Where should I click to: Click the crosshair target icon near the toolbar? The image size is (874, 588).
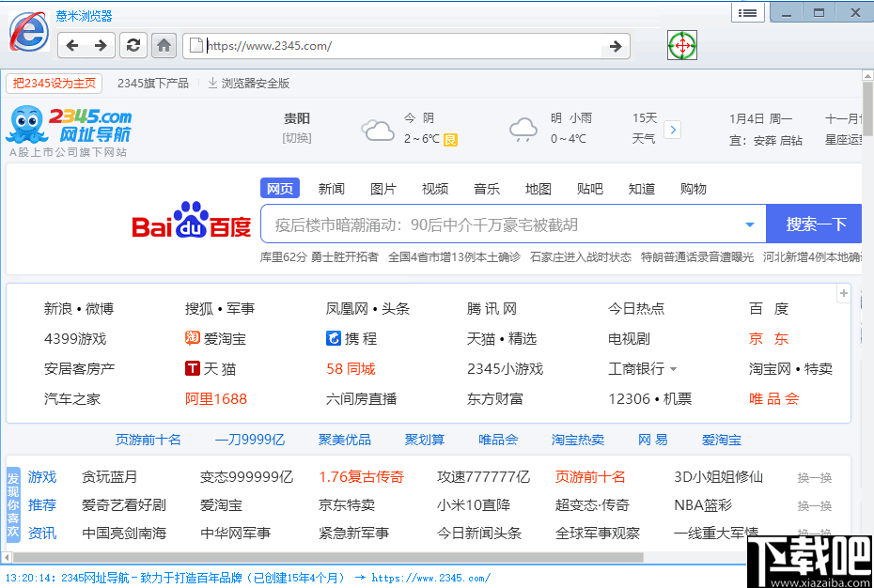point(681,44)
